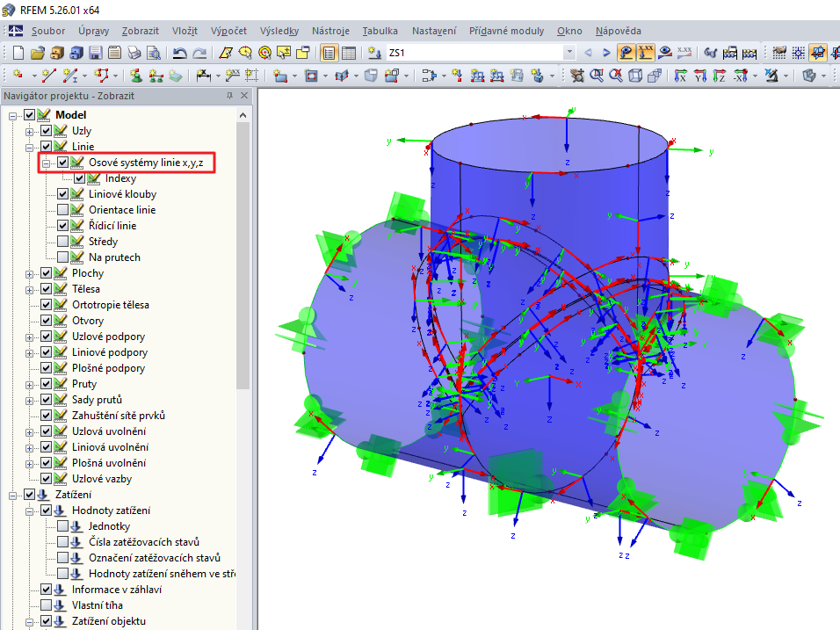Zoom window with magnifier icon
This screenshot has height=630, width=840.
(x=597, y=76)
